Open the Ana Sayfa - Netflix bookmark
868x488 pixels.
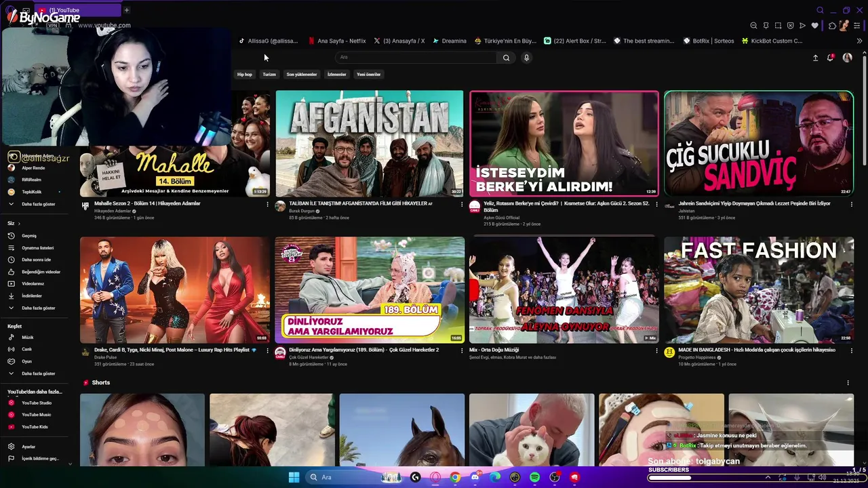coord(337,41)
